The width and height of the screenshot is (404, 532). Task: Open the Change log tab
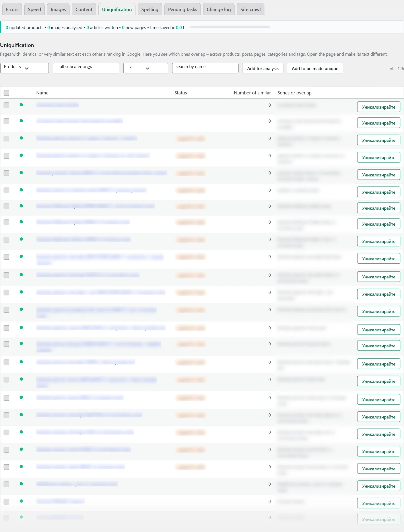[219, 9]
